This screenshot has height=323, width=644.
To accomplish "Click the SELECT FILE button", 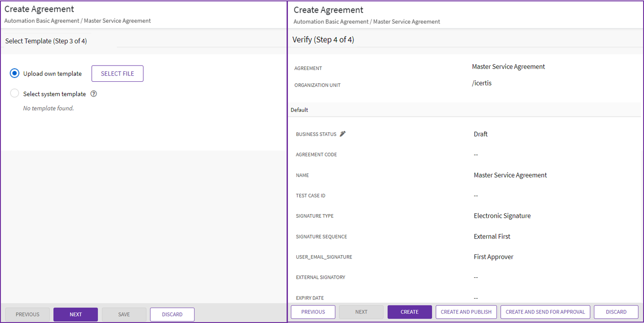I will tap(117, 74).
